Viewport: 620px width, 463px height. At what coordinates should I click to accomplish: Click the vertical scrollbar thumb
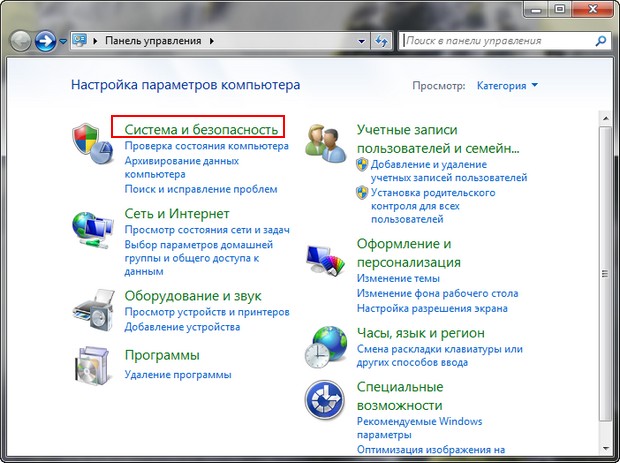605,273
